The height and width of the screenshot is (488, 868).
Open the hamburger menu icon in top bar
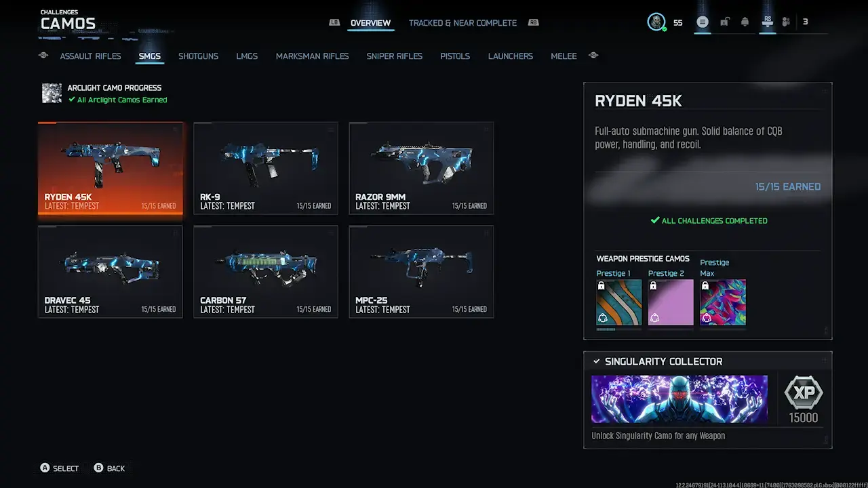coord(703,22)
